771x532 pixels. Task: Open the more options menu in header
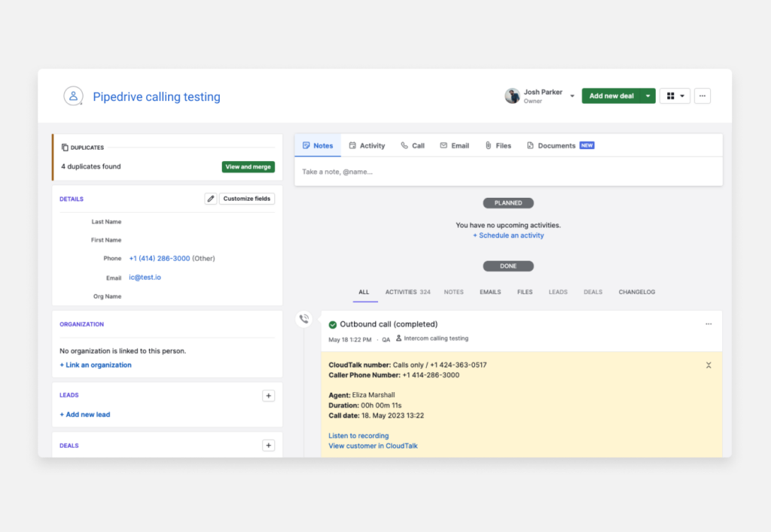[x=702, y=96]
